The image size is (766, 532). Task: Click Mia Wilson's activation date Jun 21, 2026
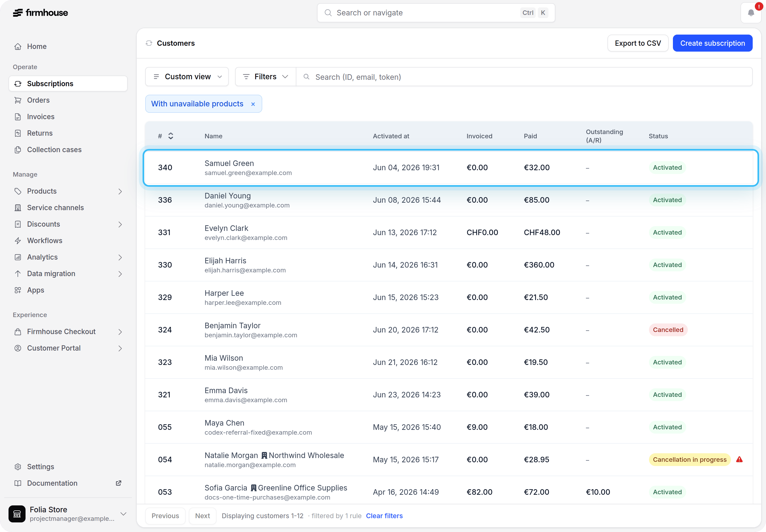click(x=405, y=362)
